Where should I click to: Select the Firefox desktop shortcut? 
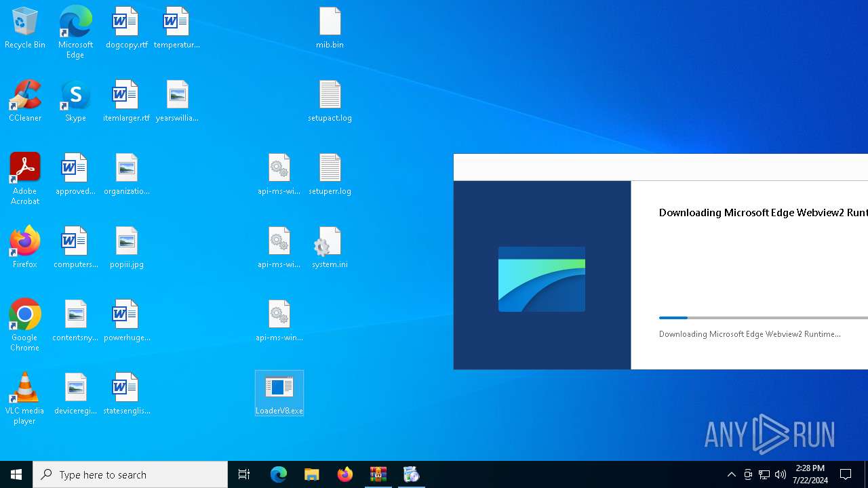(x=25, y=248)
